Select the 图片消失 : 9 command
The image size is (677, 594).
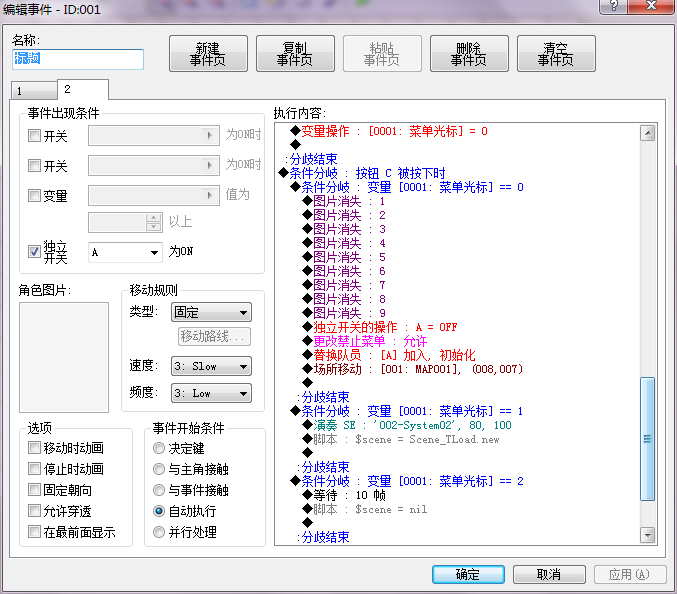pos(344,313)
